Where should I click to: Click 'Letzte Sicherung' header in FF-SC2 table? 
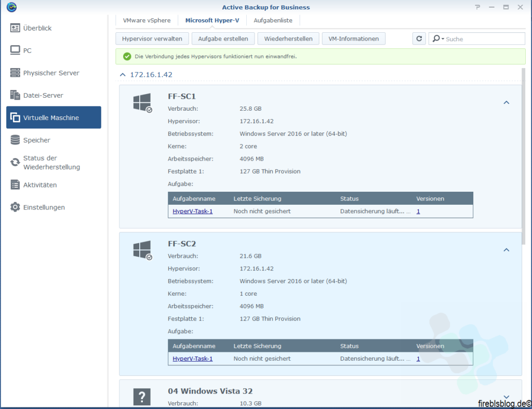click(x=257, y=346)
